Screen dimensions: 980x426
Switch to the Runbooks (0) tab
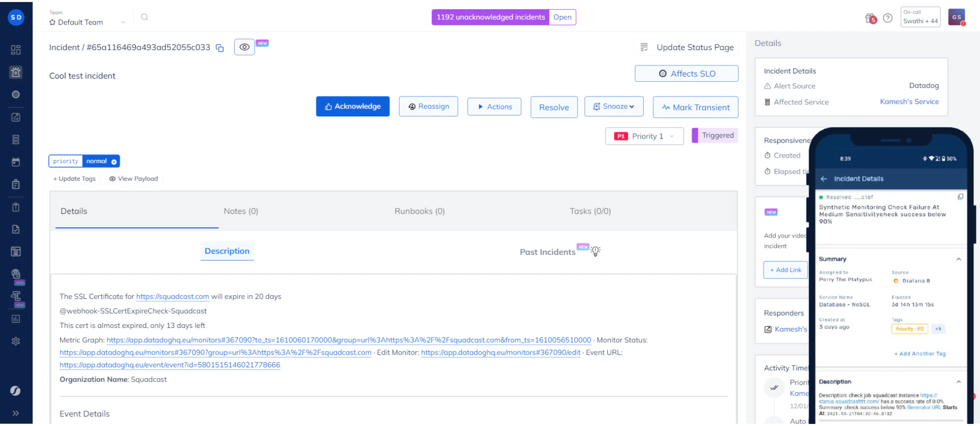click(420, 211)
